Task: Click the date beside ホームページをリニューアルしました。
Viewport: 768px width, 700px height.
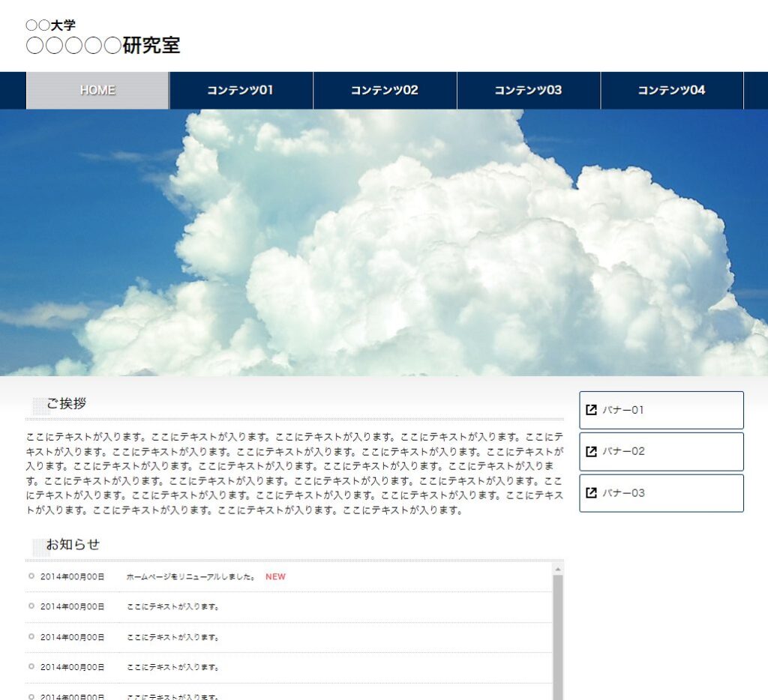Action: coord(72,577)
